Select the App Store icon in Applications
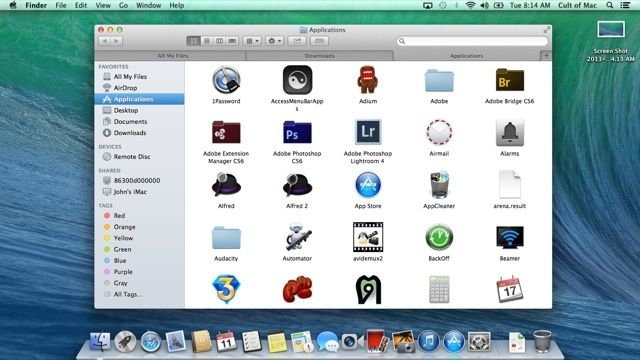The image size is (640, 360). coord(368,185)
